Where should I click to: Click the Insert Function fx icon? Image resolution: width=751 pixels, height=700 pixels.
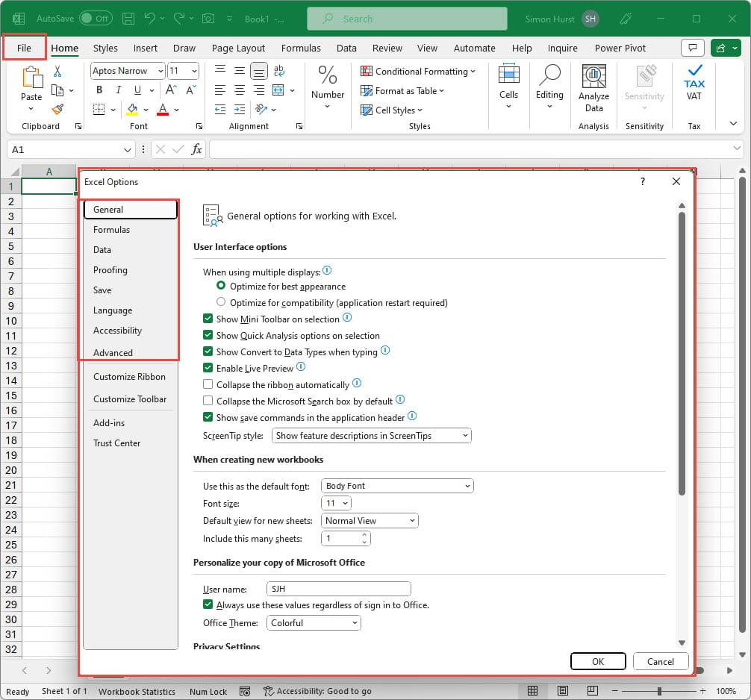(196, 149)
